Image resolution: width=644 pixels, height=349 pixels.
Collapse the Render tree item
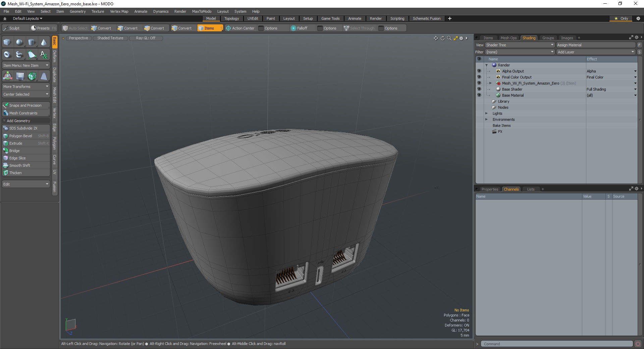tap(486, 65)
